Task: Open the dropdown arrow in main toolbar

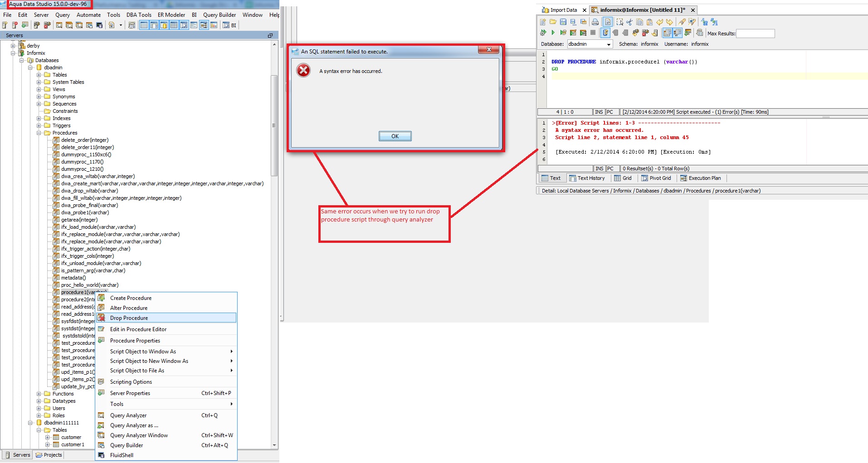Action: [121, 25]
